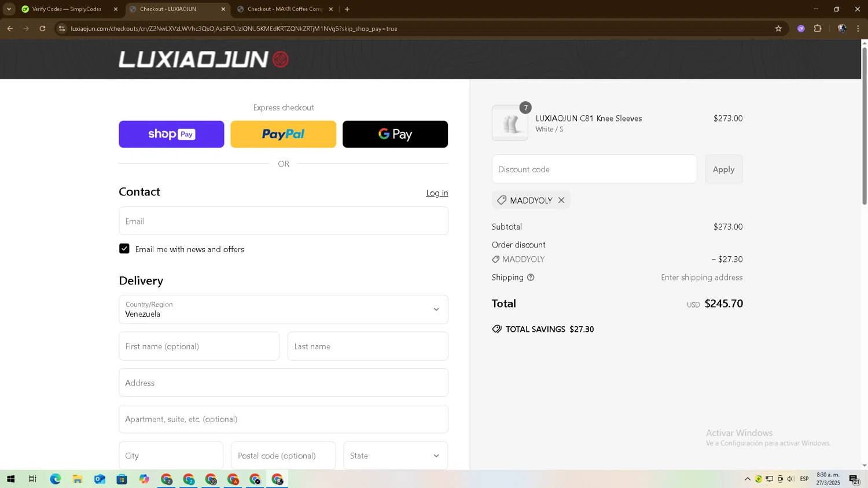Open Task View on the taskbar
This screenshot has width=868, height=488.
(x=32, y=479)
